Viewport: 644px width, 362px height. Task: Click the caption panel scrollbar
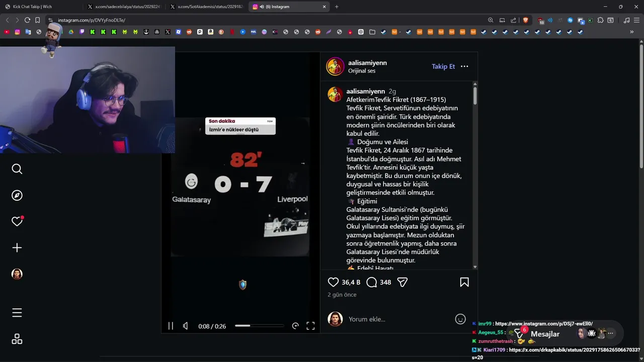tap(475, 96)
